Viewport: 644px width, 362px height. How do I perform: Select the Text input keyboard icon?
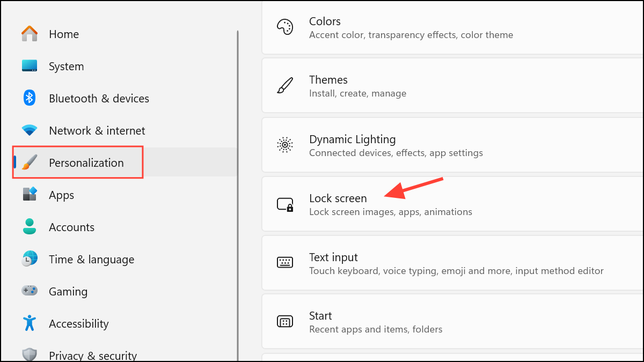click(x=285, y=263)
